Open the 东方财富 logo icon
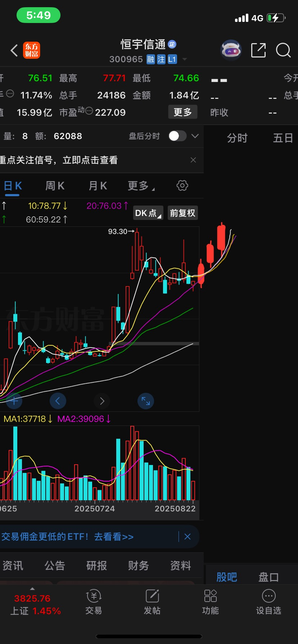The height and width of the screenshot is (644, 298). (32, 50)
